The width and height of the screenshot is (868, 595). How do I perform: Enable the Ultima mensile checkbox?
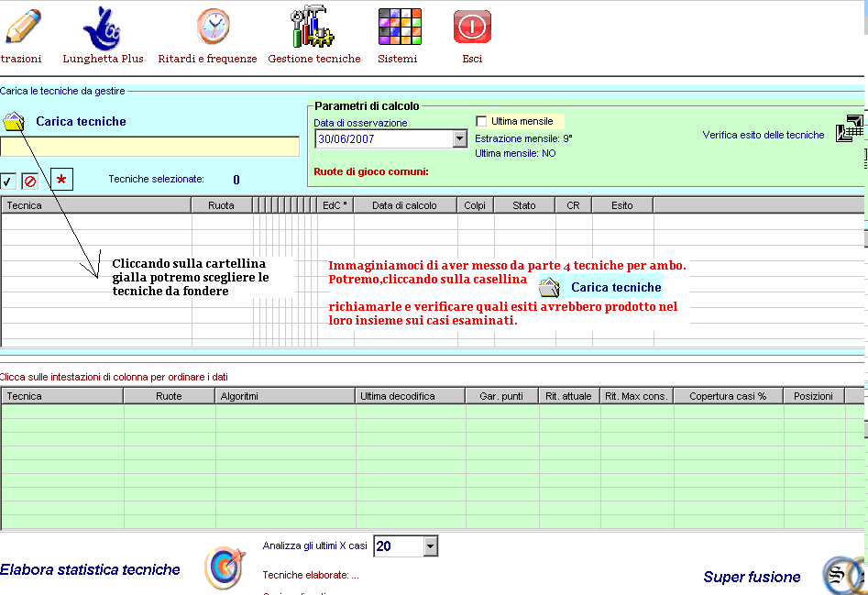coord(481,121)
